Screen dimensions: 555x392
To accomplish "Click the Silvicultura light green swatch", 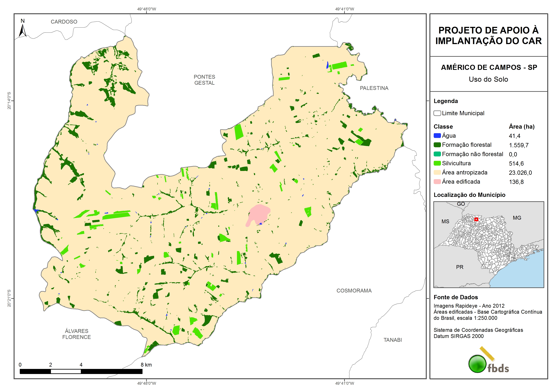I will [437, 163].
